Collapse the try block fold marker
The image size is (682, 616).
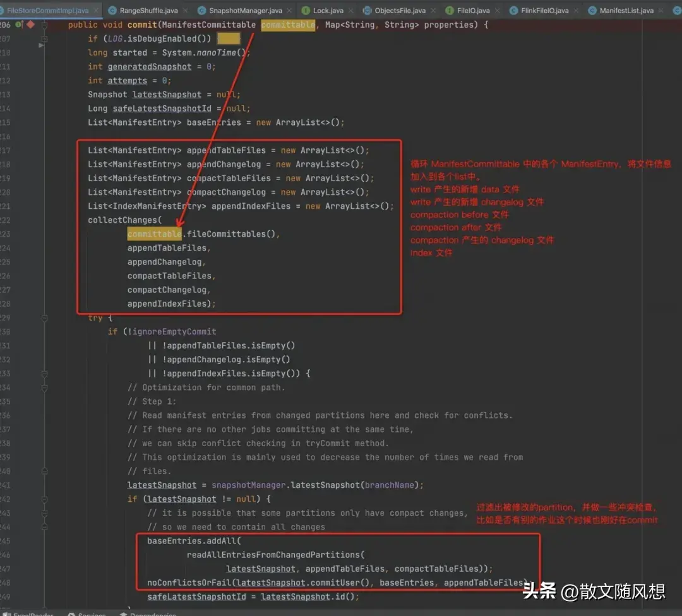coord(44,318)
